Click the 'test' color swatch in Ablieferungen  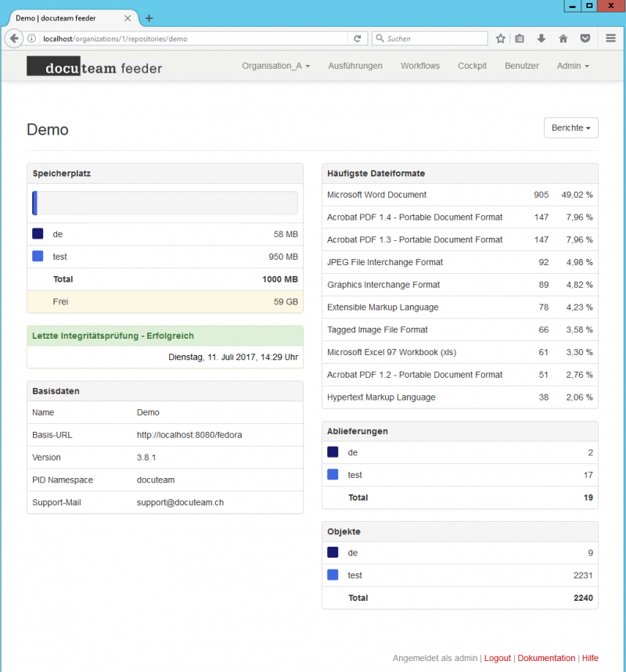[x=333, y=474]
